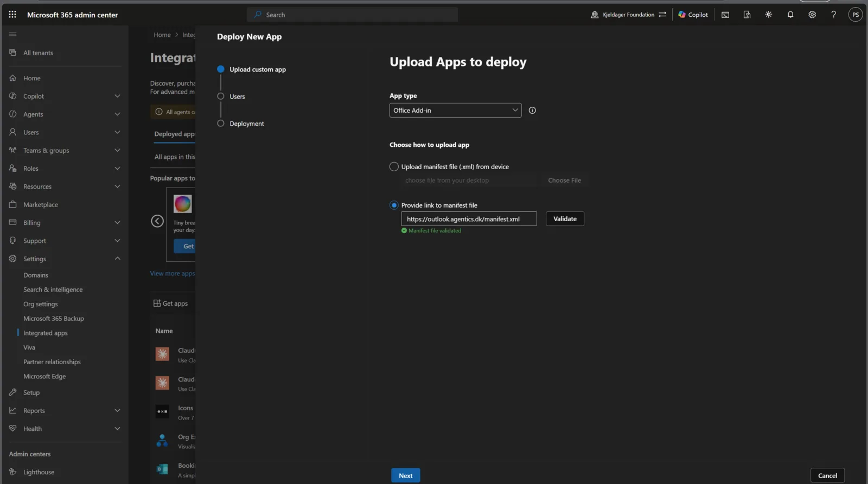Open the Cloud Shell terminal icon
The image size is (868, 484).
pos(725,15)
